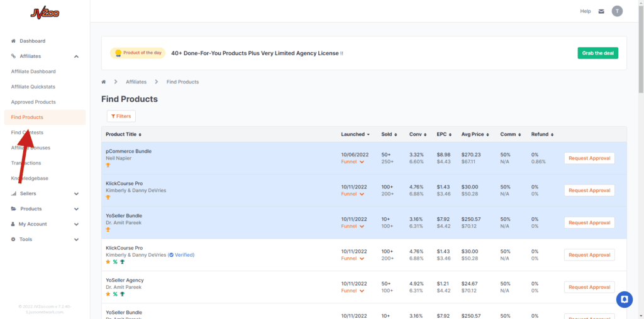The width and height of the screenshot is (644, 319).
Task: Sort by Conv column
Action: [x=418, y=134]
